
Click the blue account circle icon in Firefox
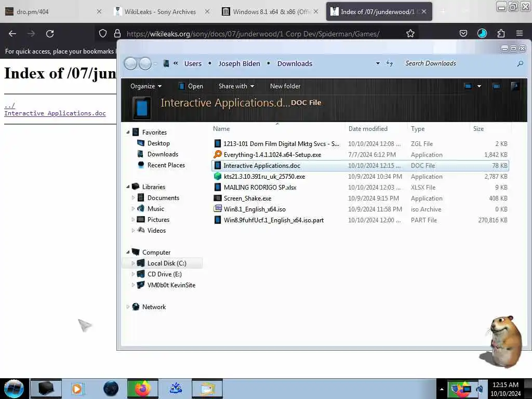click(482, 33)
